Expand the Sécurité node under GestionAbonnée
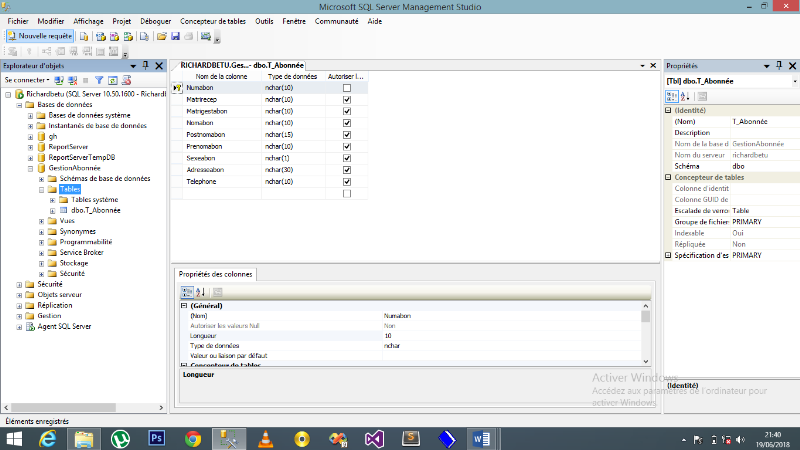 click(41, 273)
